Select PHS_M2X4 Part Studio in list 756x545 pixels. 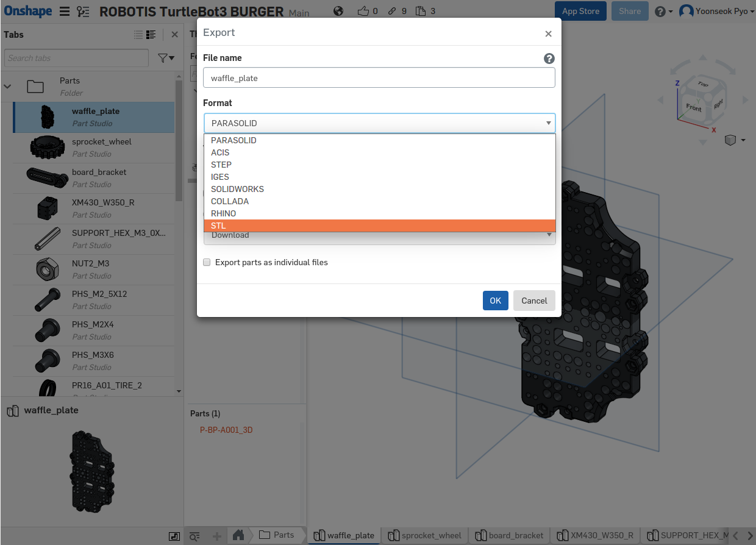[93, 330]
